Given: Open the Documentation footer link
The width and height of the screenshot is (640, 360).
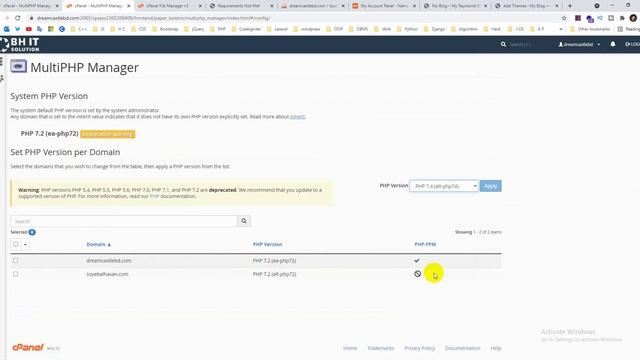Looking at the screenshot, I should click(462, 348).
